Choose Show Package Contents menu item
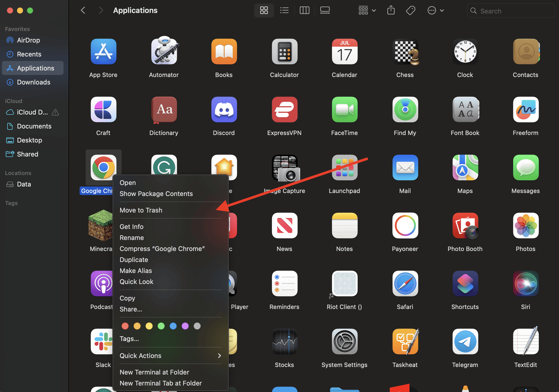This screenshot has width=559, height=392. point(156,193)
